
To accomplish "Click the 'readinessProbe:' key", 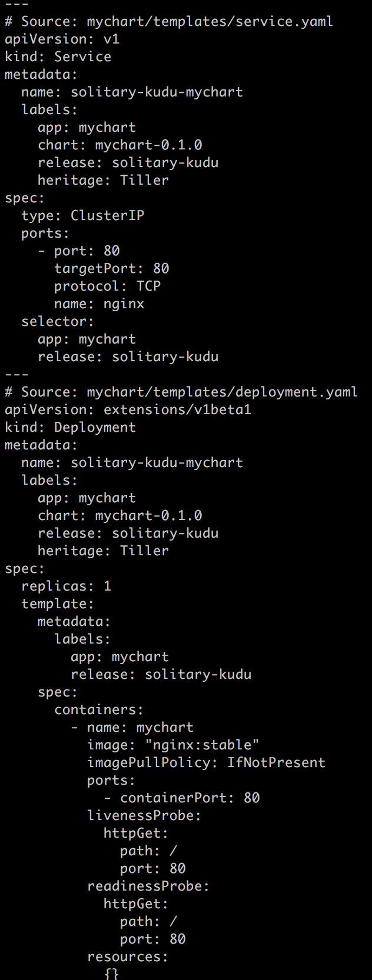I will pyautogui.click(x=148, y=886).
